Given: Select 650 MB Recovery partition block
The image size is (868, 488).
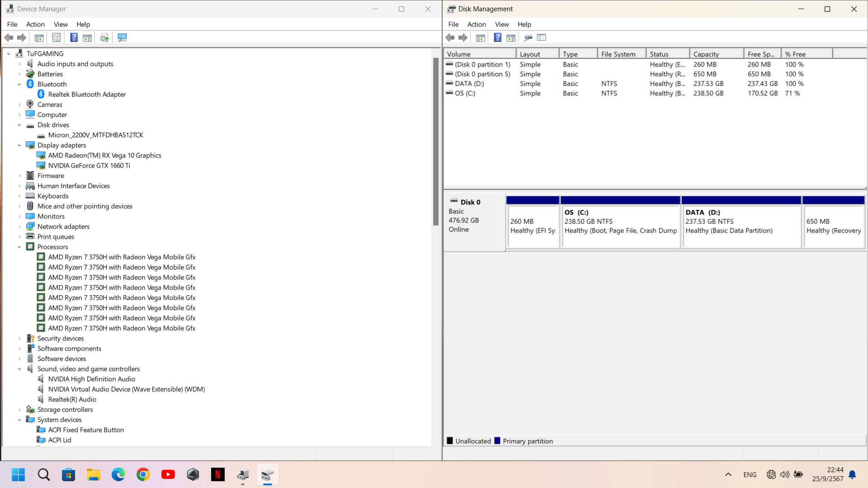Looking at the screenshot, I should [834, 222].
